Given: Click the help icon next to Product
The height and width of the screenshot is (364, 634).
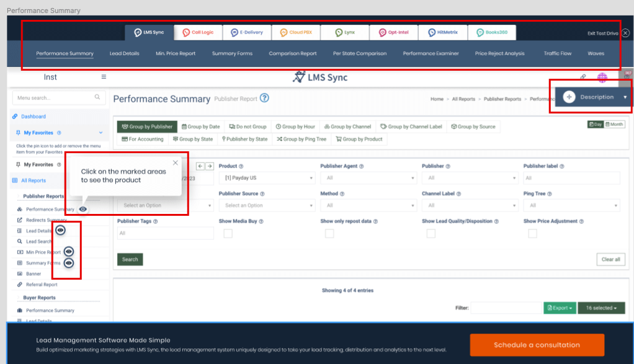Looking at the screenshot, I should [241, 166].
